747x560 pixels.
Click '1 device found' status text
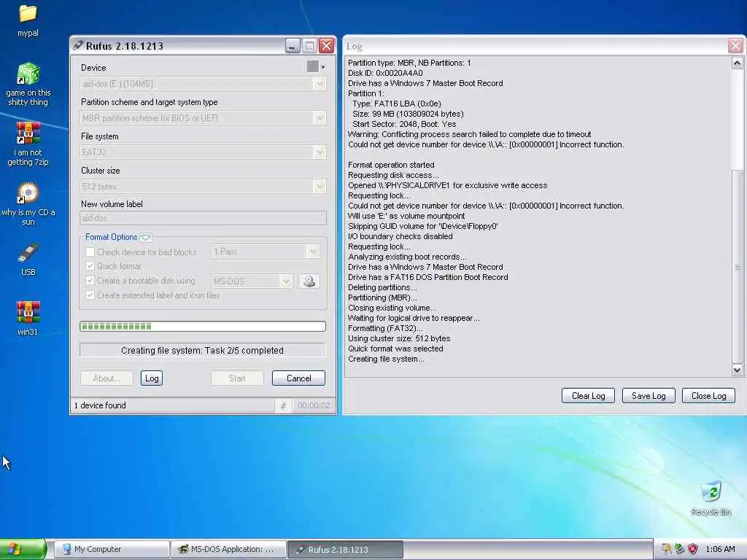pyautogui.click(x=100, y=405)
